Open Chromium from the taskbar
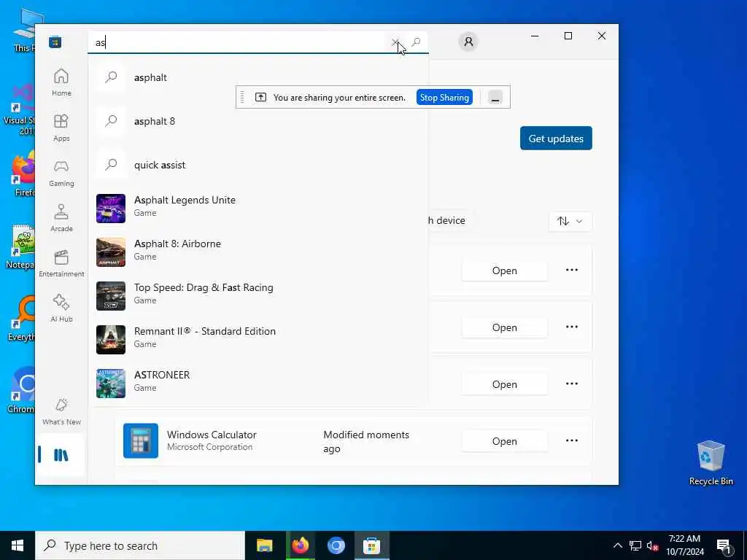Viewport: 747px width, 560px height. tap(336, 545)
